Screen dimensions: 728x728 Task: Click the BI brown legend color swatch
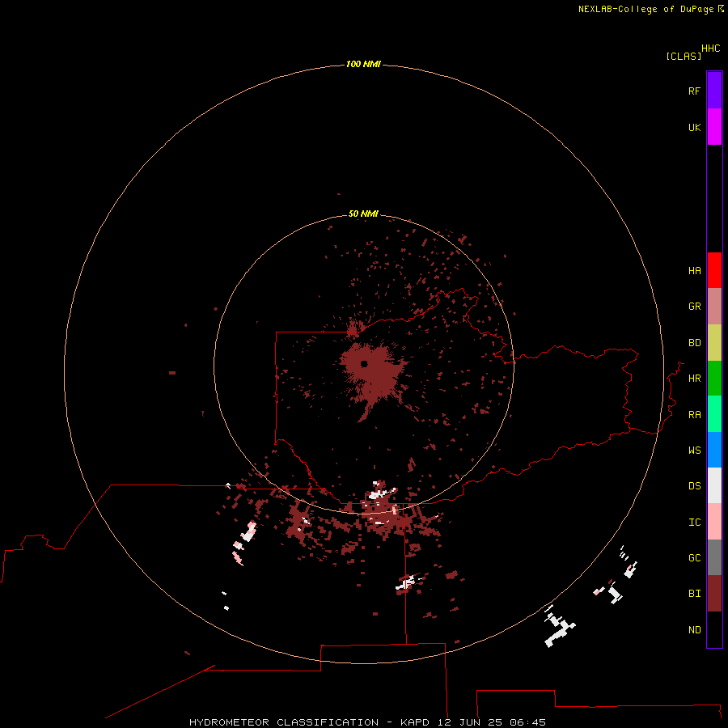(x=714, y=594)
